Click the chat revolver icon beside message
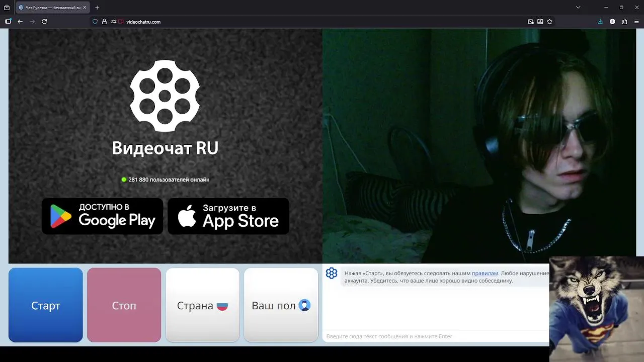This screenshot has width=644, height=362. coord(332,273)
